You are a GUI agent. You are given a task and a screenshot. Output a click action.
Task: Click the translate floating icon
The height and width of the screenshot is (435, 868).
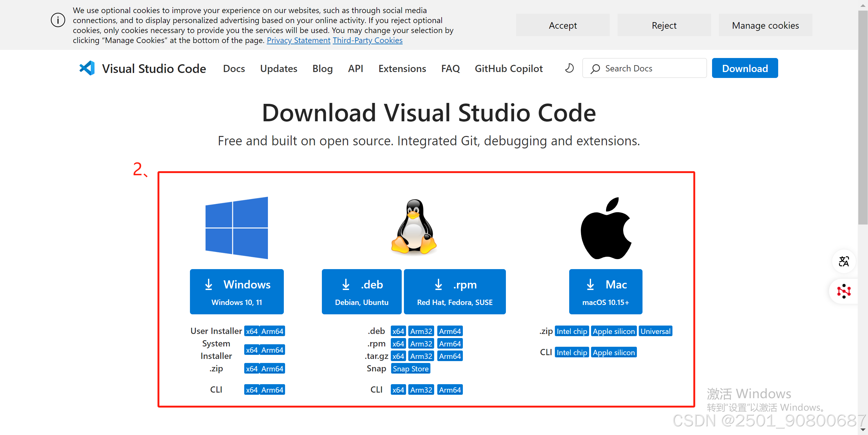pyautogui.click(x=843, y=262)
